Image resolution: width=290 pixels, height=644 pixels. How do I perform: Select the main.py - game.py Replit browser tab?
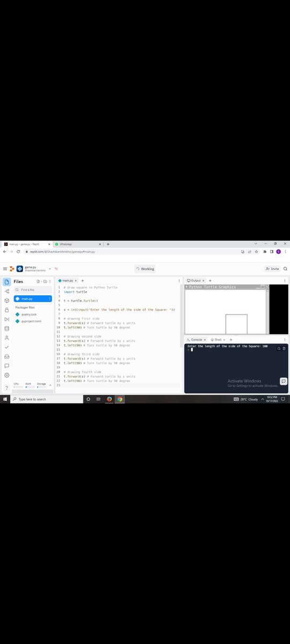pos(27,244)
